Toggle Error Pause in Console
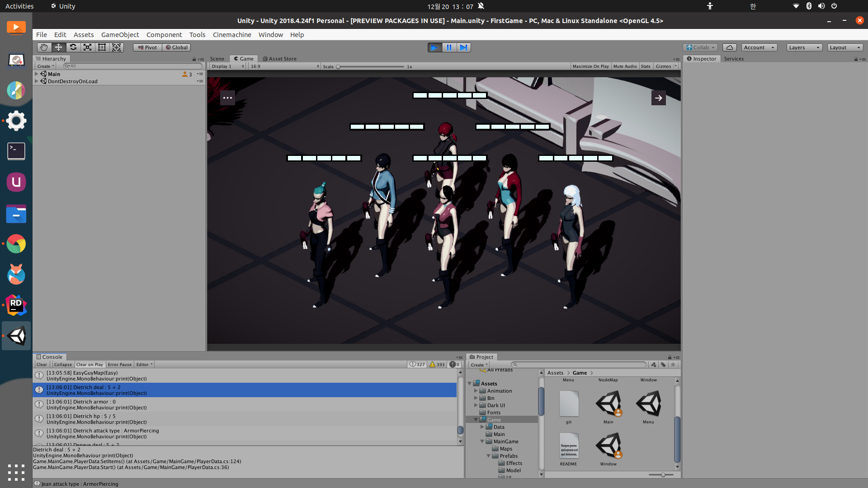Viewport: 868px width, 488px height. (120, 365)
